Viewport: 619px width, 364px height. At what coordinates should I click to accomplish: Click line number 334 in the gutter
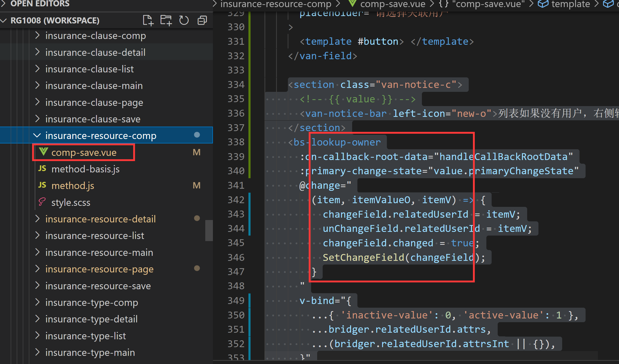point(236,84)
